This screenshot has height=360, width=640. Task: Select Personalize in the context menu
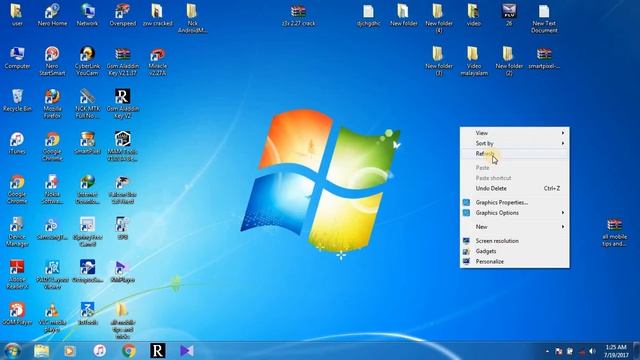514,261
